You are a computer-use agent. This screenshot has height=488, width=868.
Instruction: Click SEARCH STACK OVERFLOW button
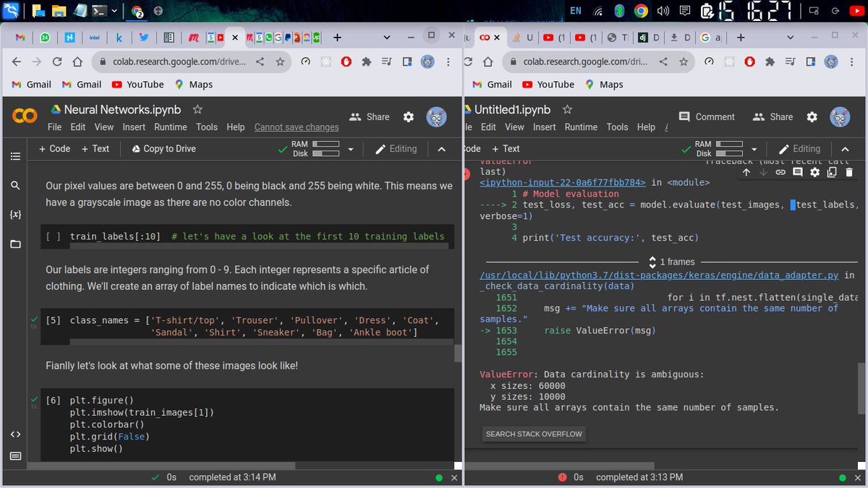(534, 435)
